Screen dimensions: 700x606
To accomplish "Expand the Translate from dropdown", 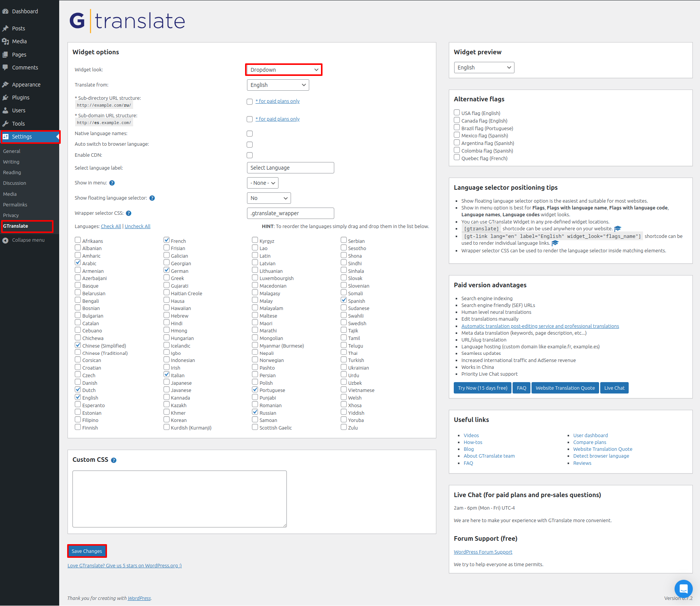I will 278,85.
